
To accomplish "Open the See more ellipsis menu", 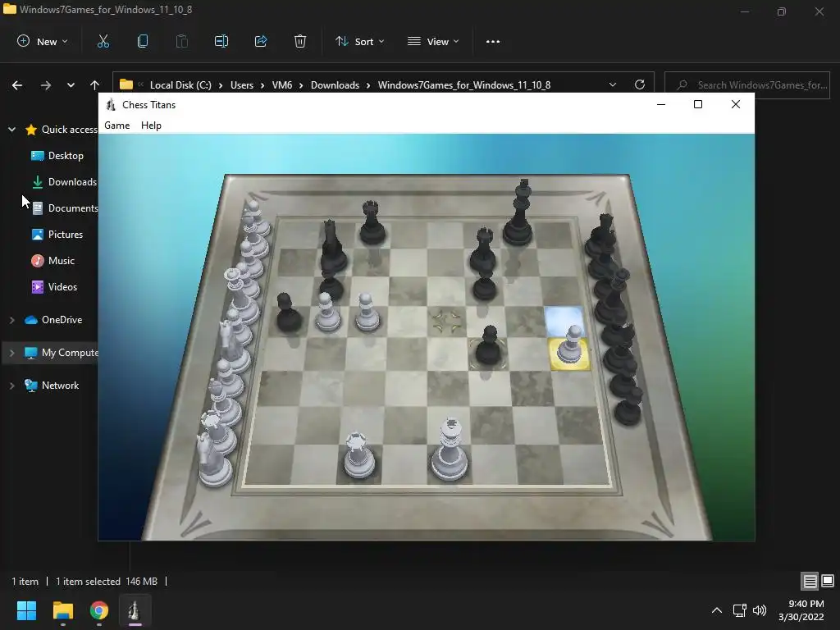I will (493, 41).
